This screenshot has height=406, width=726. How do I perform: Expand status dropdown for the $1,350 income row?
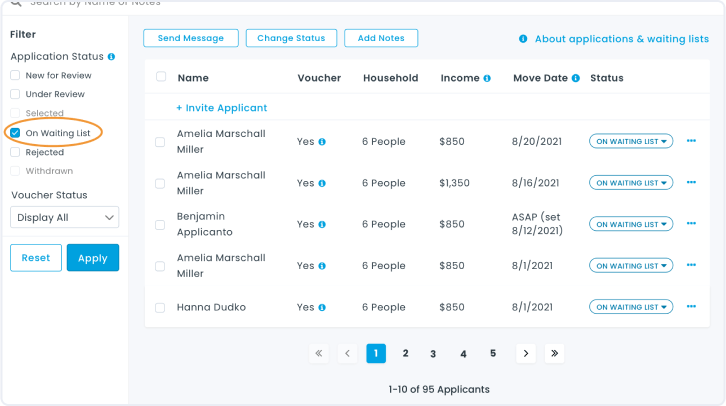pyautogui.click(x=630, y=183)
